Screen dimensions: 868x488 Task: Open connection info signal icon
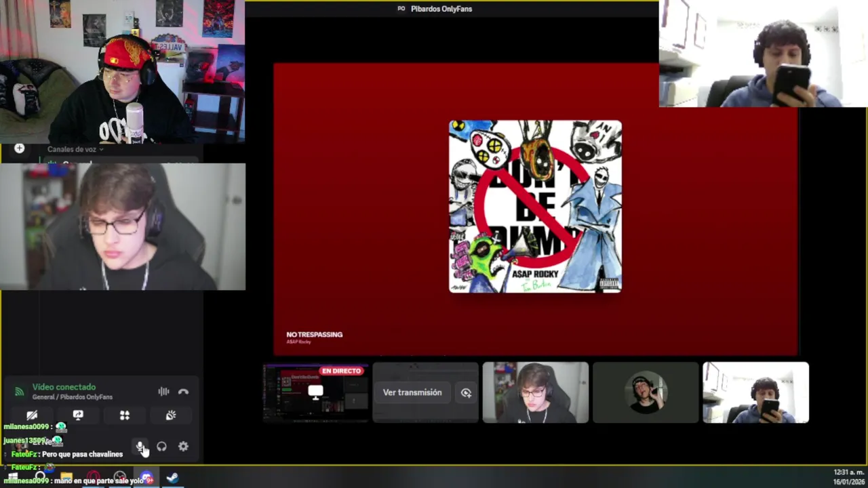(19, 392)
